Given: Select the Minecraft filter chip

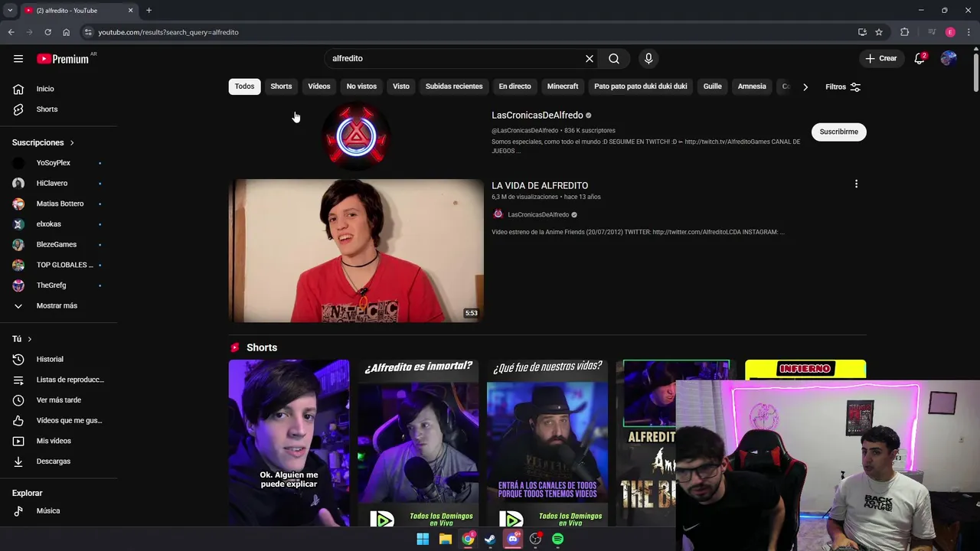Looking at the screenshot, I should pyautogui.click(x=563, y=86).
